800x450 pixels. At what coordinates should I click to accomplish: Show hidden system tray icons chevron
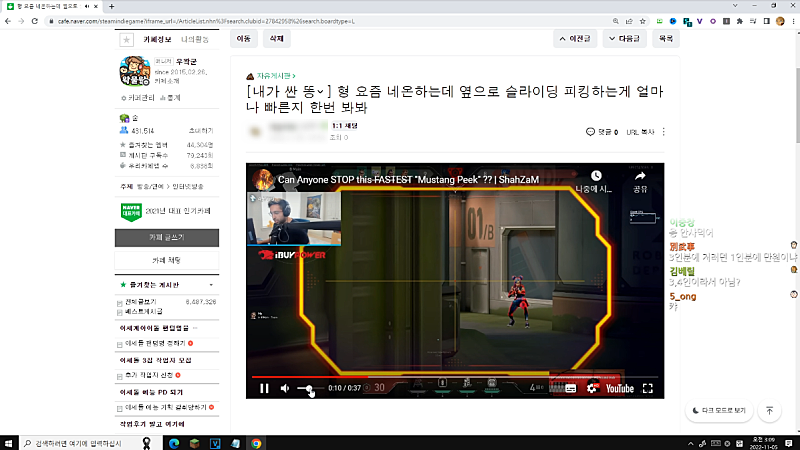click(x=690, y=443)
